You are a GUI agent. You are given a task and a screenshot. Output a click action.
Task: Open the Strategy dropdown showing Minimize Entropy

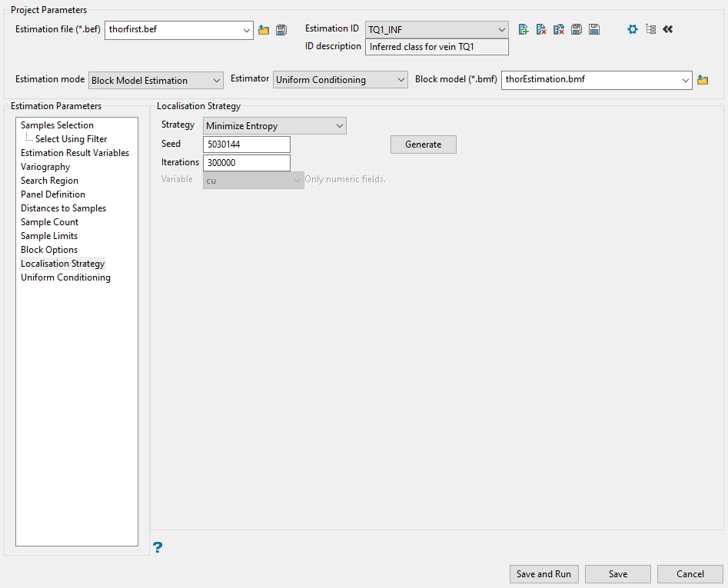pyautogui.click(x=274, y=126)
